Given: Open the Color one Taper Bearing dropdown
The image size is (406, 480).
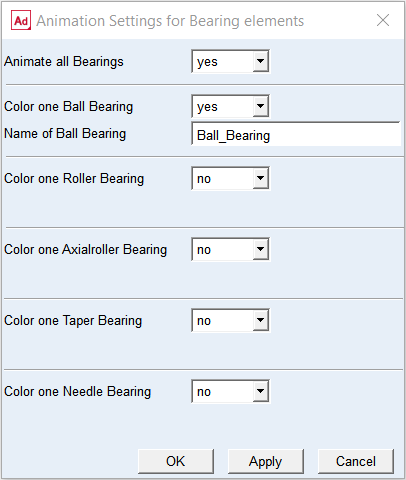Looking at the screenshot, I should click(230, 321).
